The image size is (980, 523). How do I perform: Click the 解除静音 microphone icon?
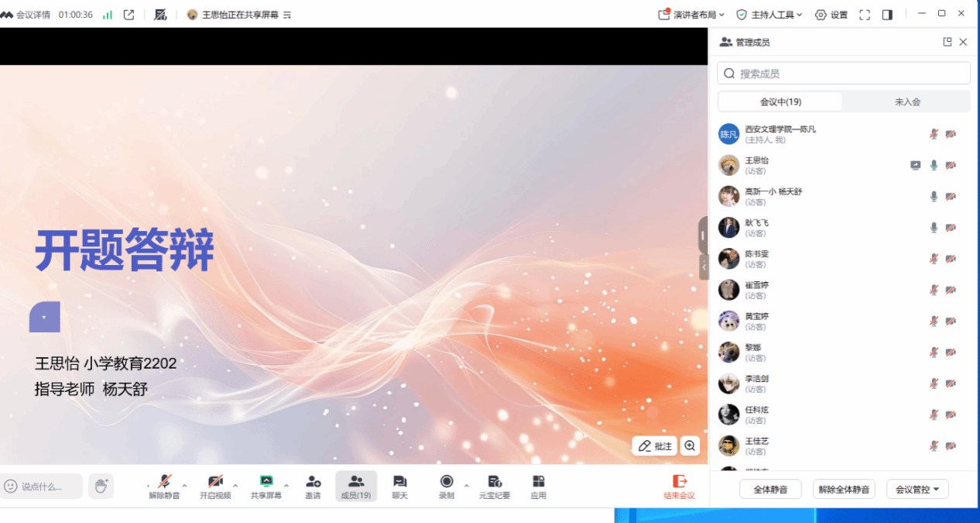164,482
